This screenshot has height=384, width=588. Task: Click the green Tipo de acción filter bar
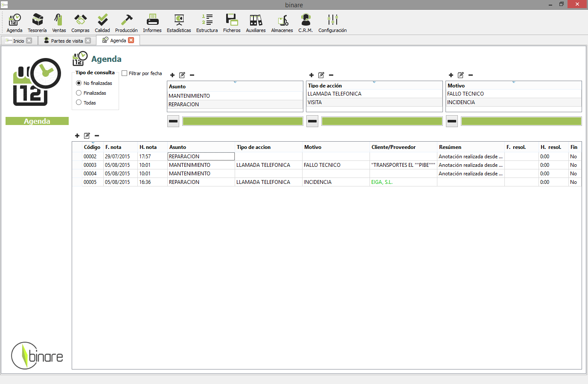[382, 121]
